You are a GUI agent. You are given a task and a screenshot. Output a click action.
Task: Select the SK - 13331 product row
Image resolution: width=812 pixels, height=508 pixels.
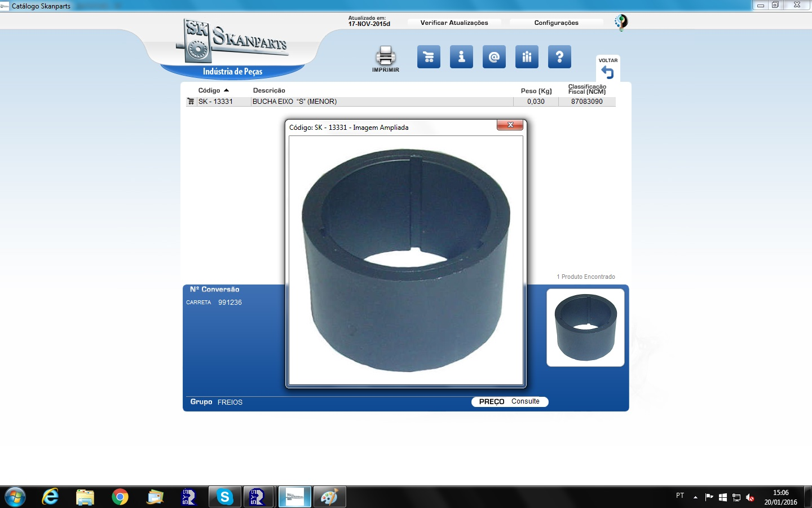tap(293, 102)
